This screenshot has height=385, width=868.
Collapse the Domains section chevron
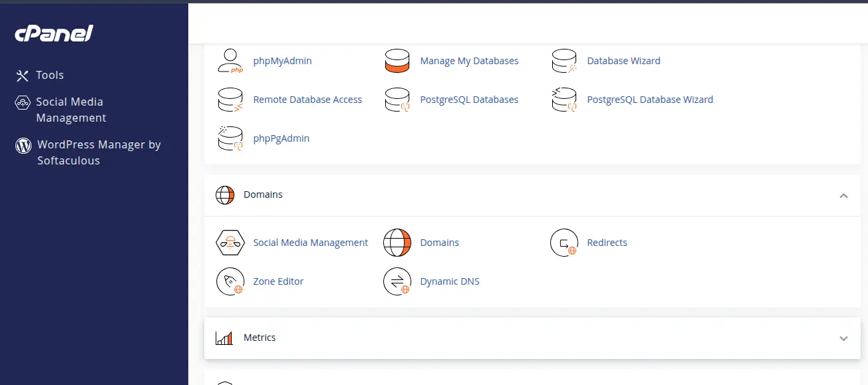pos(843,196)
